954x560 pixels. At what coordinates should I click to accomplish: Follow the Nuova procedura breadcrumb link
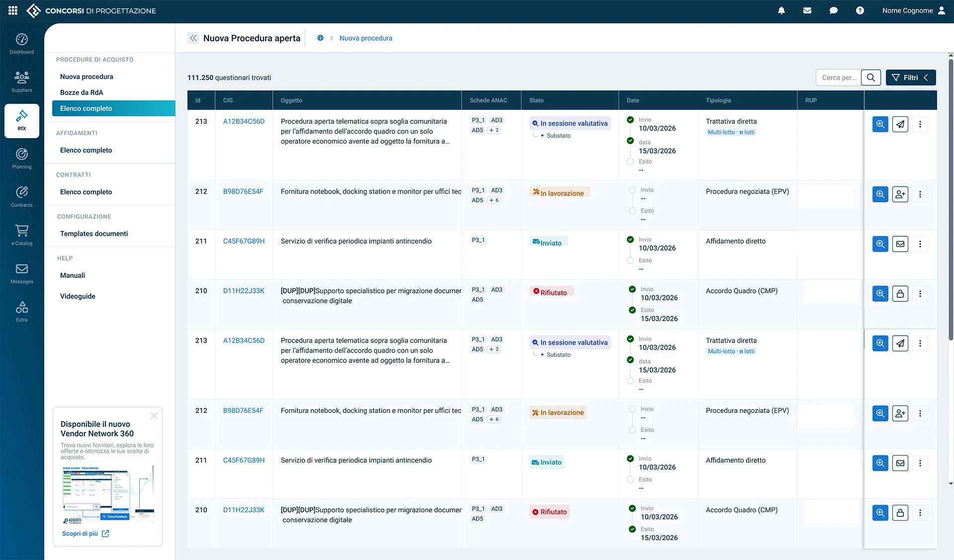point(366,38)
